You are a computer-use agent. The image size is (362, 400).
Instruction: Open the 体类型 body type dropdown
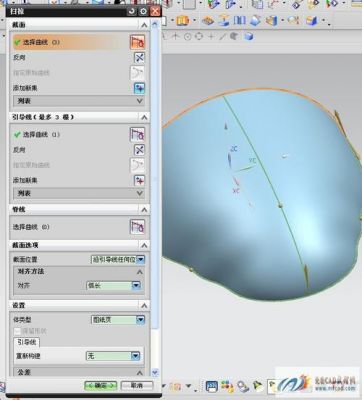118,320
